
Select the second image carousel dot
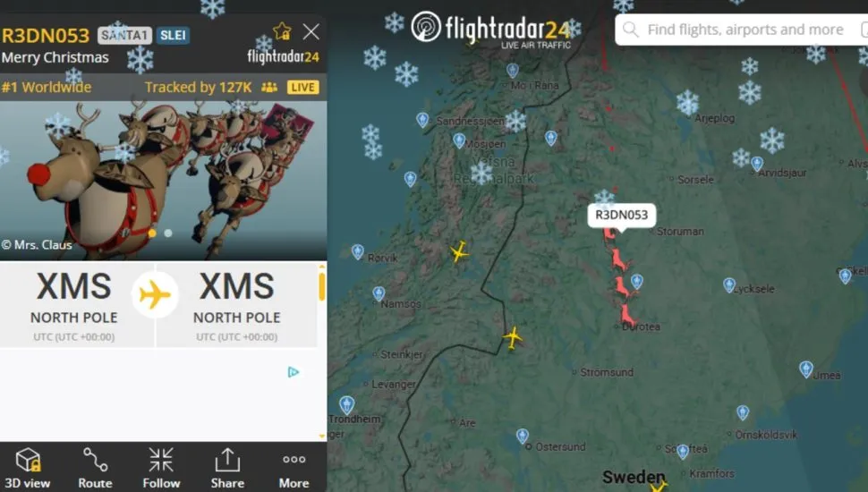168,233
